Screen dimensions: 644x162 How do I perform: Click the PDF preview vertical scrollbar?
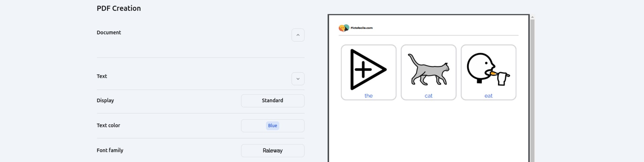tap(532, 90)
